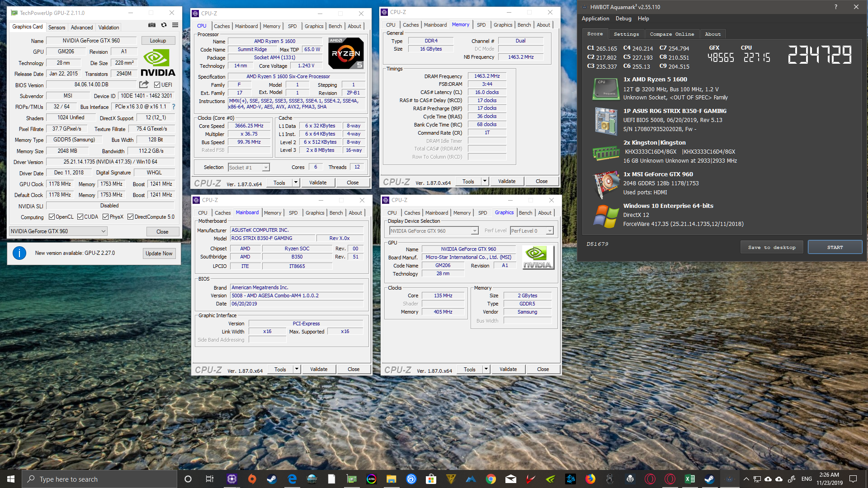Open the GPU selector dropdown in GPU-Z
Viewport: 868px width, 488px height.
click(58, 231)
